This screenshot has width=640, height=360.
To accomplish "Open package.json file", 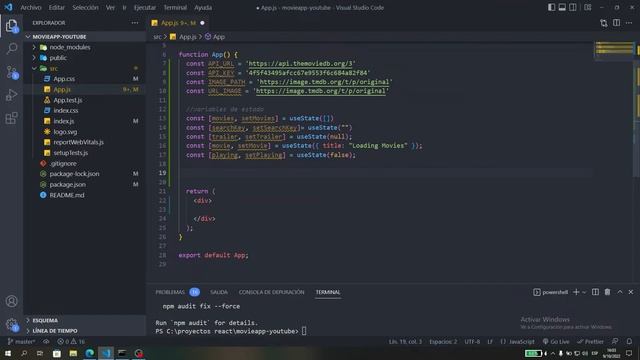I will 84,184.
